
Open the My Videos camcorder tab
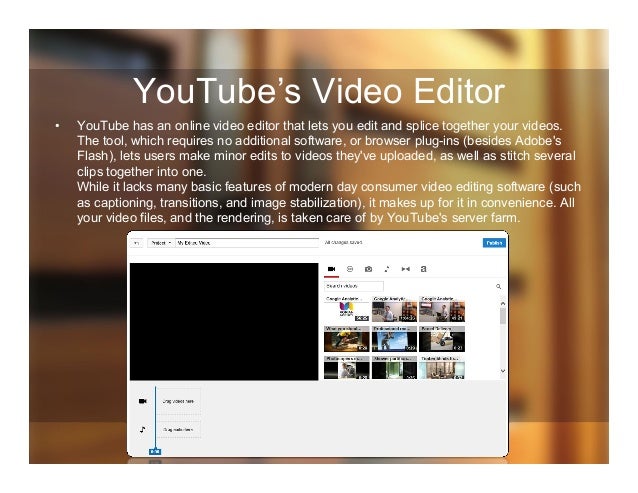(x=332, y=269)
